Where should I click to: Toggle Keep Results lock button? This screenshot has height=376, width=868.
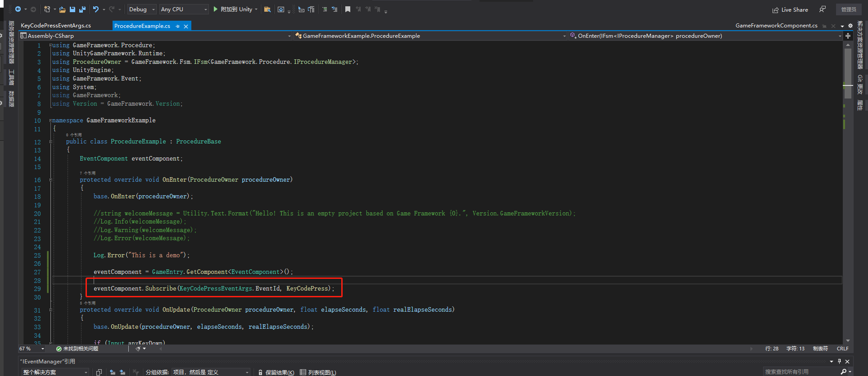276,372
